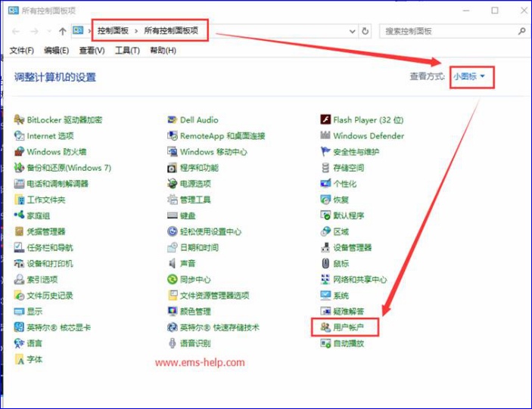Open the Internet 选项 icon
The height and width of the screenshot is (409, 532).
[x=19, y=135]
